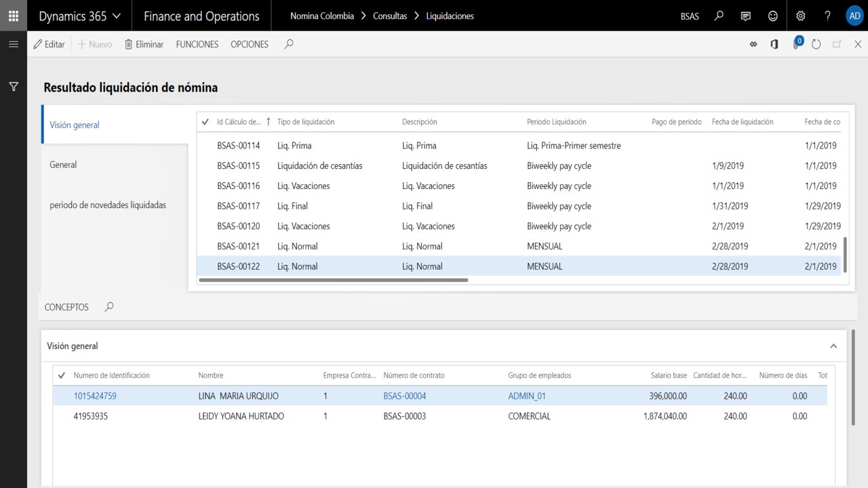Click the Editar button
868x488 pixels.
[x=49, y=44]
